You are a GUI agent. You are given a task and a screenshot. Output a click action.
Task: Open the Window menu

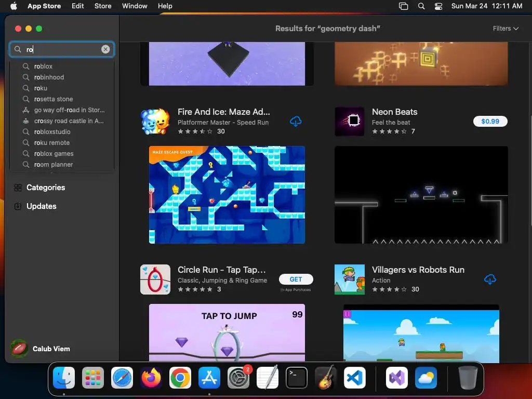pyautogui.click(x=135, y=6)
